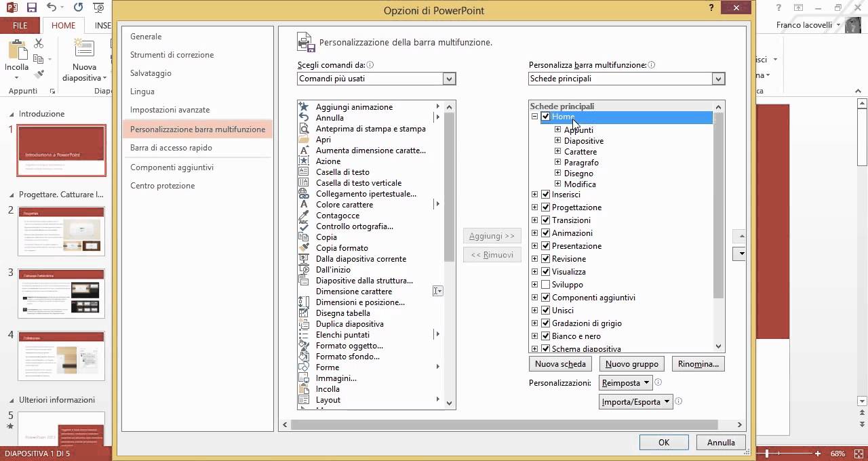Click the Collegamento ipertestuale globe icon
The width and height of the screenshot is (868, 461).
[x=304, y=194]
